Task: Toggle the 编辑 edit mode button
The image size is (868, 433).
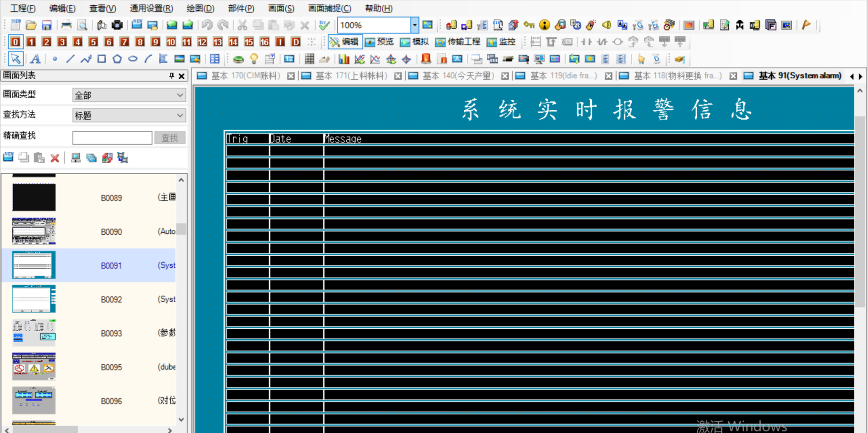Action: (345, 42)
